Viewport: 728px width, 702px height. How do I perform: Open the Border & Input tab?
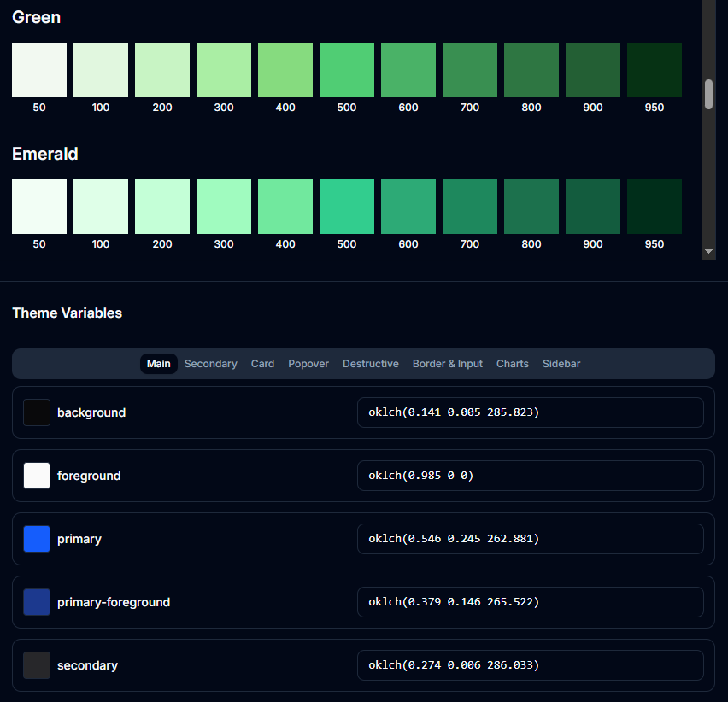click(x=448, y=364)
